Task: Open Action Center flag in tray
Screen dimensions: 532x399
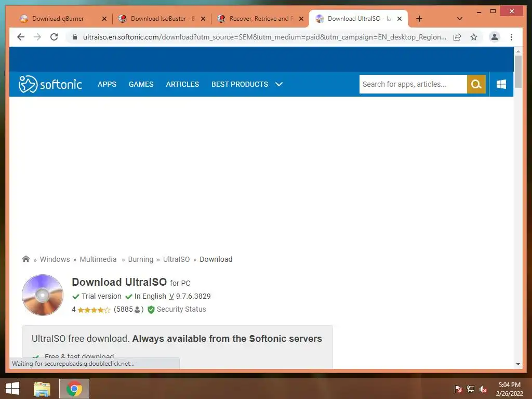Action: point(458,389)
